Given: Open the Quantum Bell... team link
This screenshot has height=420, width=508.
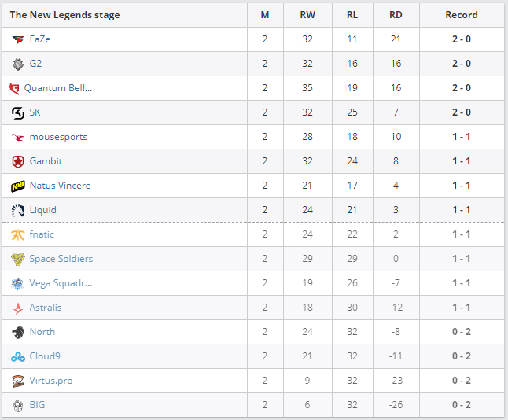Looking at the screenshot, I should (58, 88).
